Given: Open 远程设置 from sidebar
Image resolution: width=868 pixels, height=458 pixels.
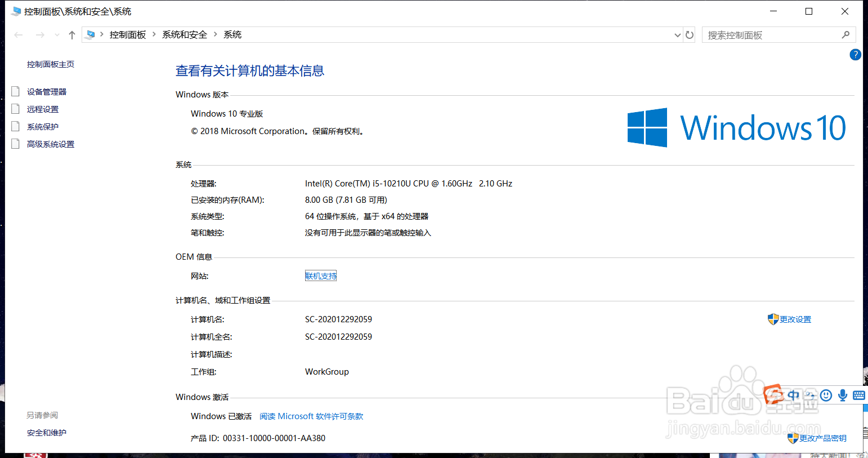Looking at the screenshot, I should pos(43,109).
